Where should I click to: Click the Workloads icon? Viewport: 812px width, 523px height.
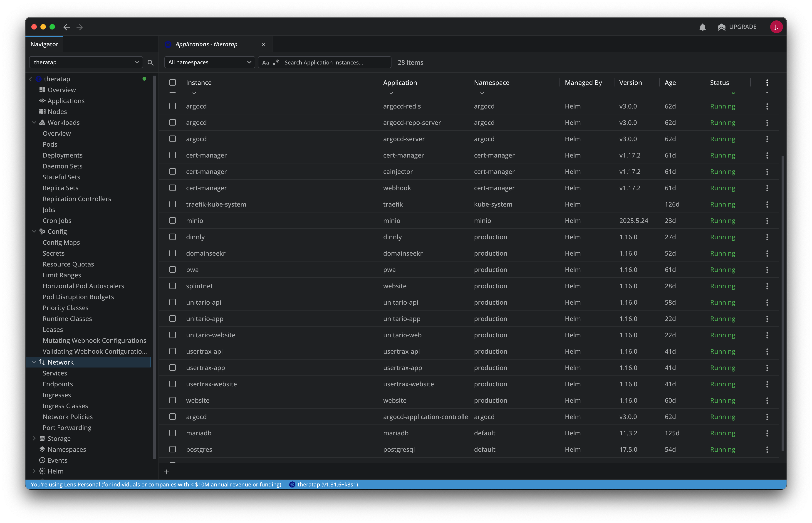point(42,122)
